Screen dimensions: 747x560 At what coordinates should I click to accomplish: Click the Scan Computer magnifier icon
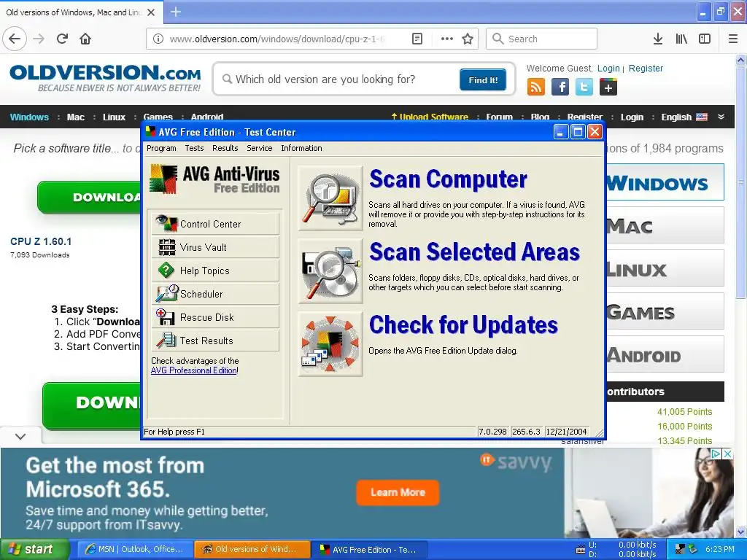click(x=330, y=198)
